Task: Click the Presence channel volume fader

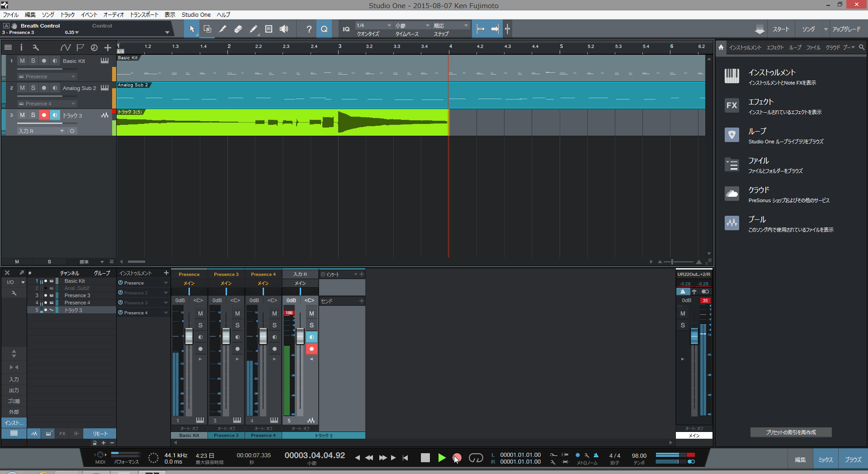Action: (x=189, y=336)
